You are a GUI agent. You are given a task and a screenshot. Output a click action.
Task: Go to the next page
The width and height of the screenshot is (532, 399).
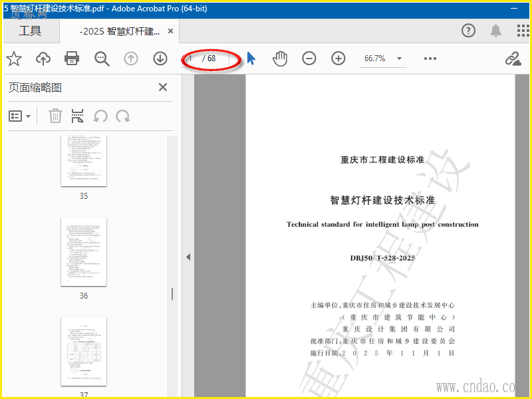click(160, 59)
